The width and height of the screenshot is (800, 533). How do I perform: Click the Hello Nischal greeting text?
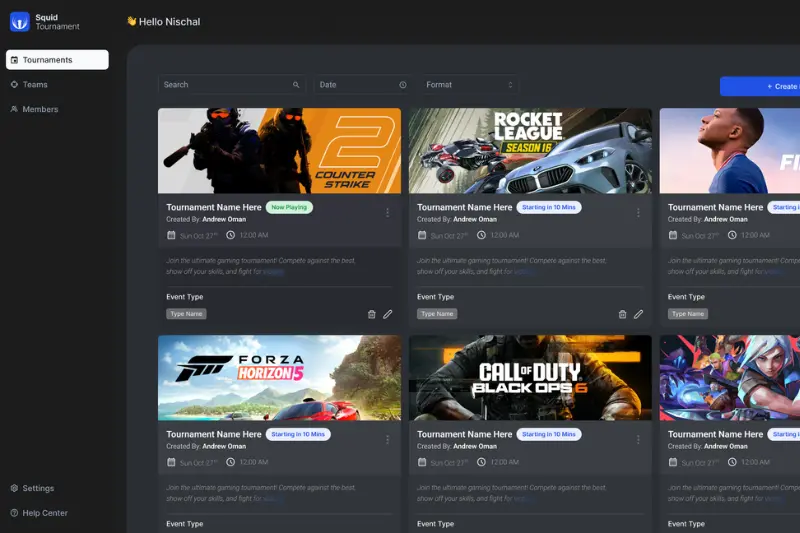click(169, 22)
